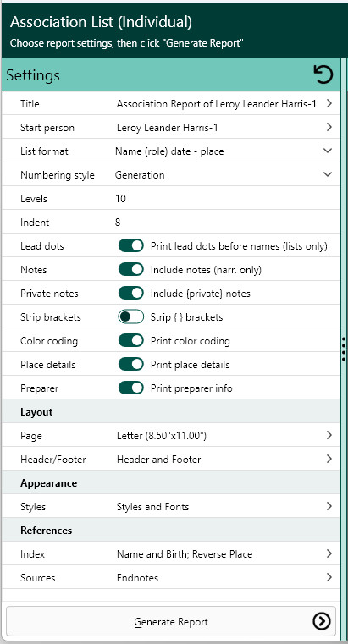Click the 'Strip brackets' row label

tap(51, 317)
